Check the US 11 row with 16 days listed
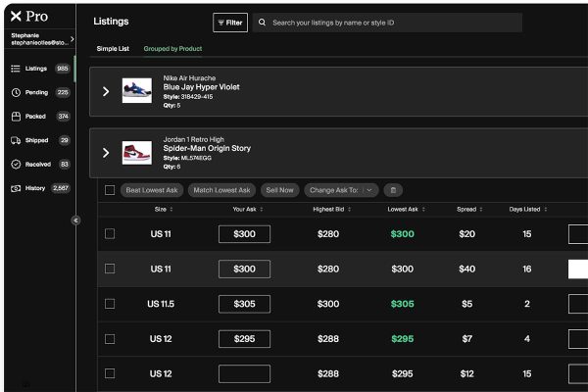Viewport: 588px width, 392px height. click(x=110, y=269)
